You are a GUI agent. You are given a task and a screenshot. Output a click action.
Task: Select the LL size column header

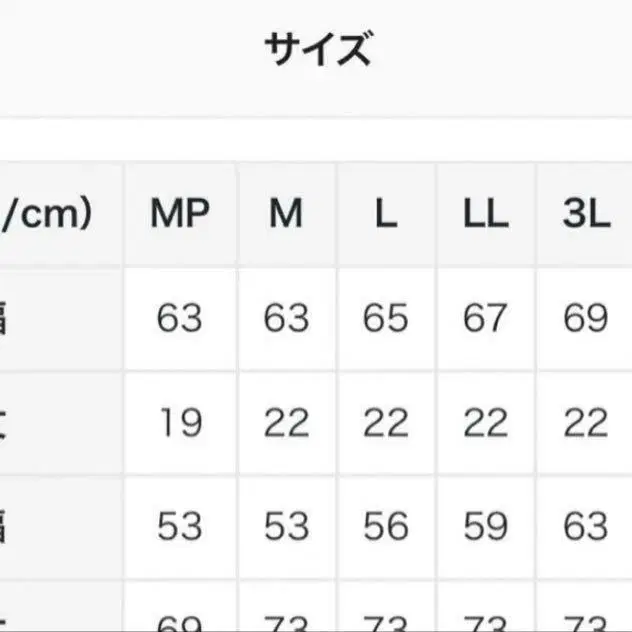coord(486,213)
